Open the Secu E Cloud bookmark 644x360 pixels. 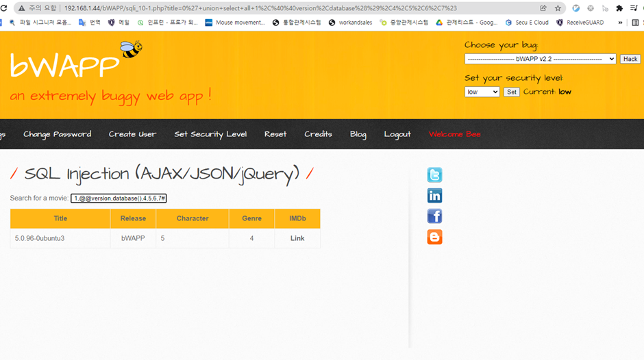[527, 23]
